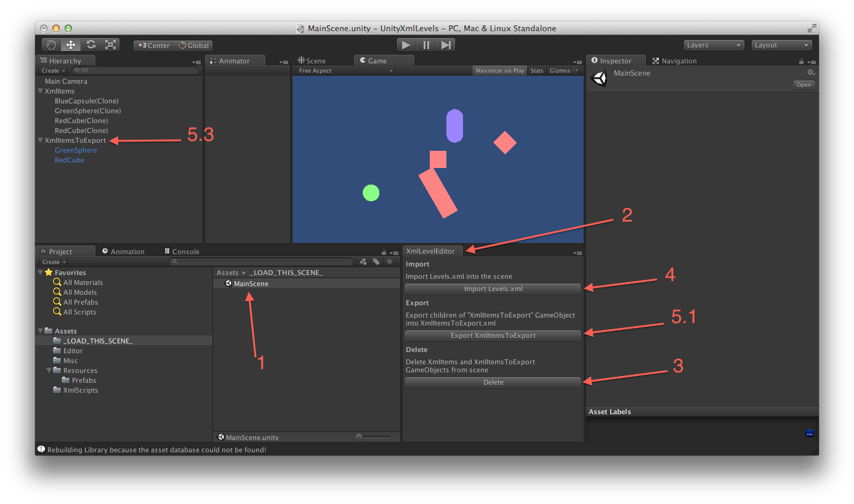Select the Scale tool
Viewport: 854px width, 504px height.
pyautogui.click(x=110, y=45)
